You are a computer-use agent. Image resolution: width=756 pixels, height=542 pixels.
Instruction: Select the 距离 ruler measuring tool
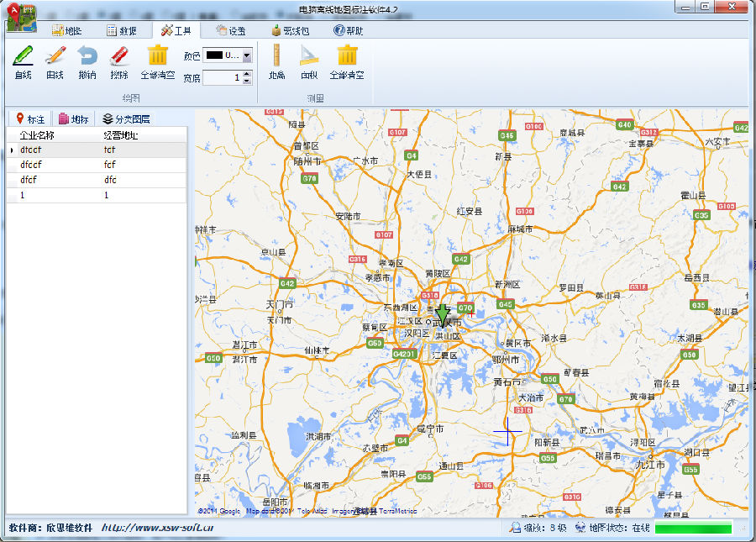pyautogui.click(x=276, y=61)
